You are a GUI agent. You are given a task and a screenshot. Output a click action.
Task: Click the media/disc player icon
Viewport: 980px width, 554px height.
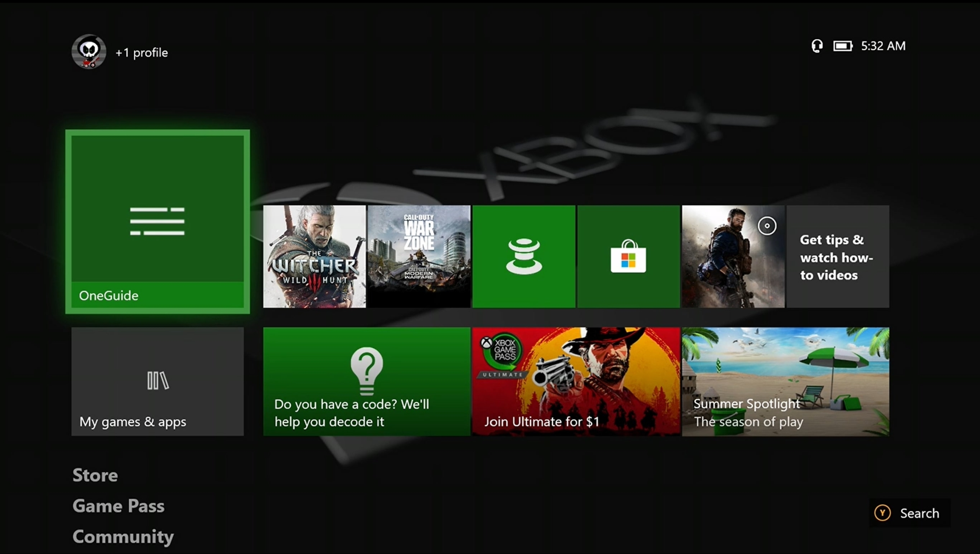767,225
